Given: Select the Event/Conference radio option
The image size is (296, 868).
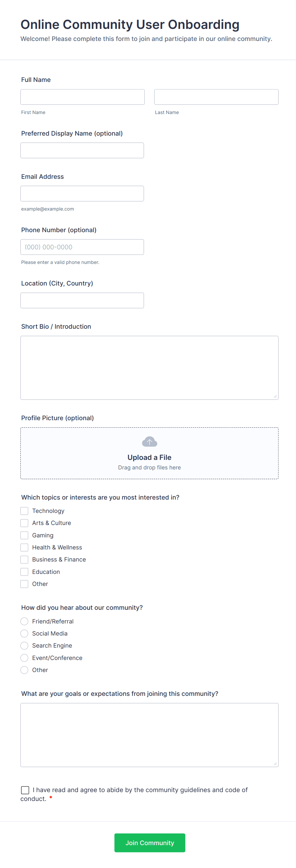Looking at the screenshot, I should tap(24, 658).
